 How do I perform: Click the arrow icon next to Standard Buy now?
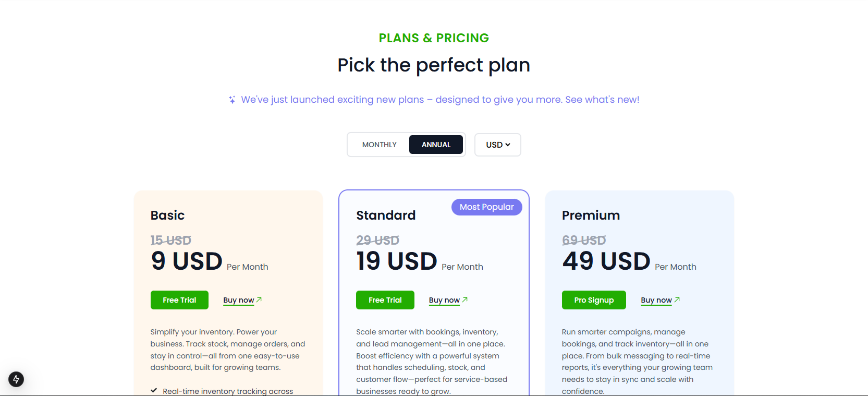point(465,300)
